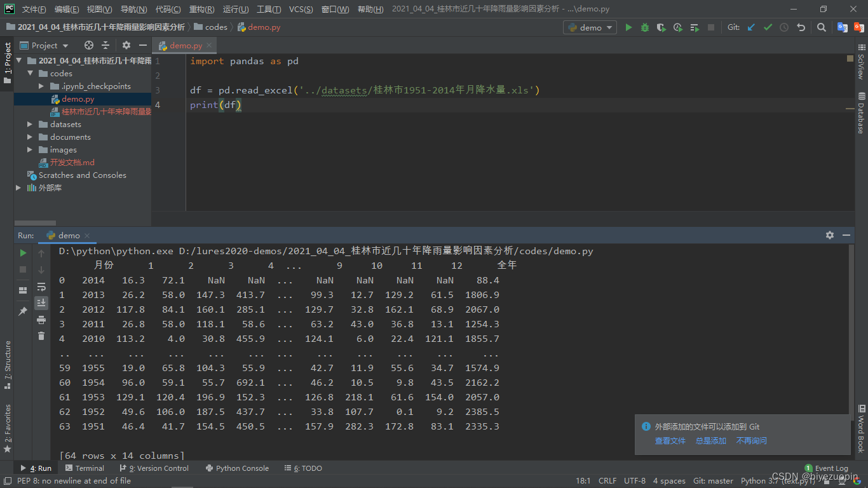Hide the Run panel with minus icon
This screenshot has width=868, height=488.
(x=846, y=235)
